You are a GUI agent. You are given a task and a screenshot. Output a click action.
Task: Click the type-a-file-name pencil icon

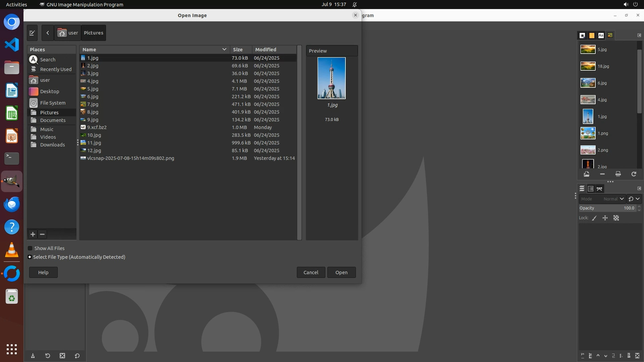[x=32, y=33]
